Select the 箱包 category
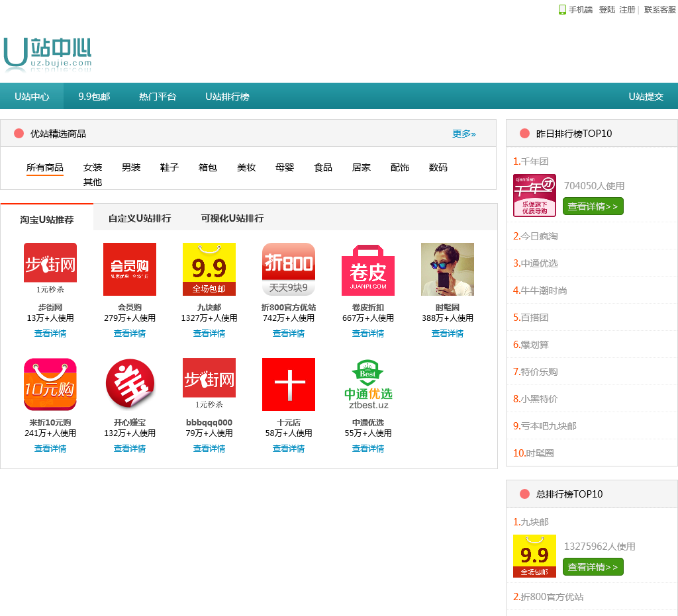The width and height of the screenshot is (678, 616). click(207, 167)
